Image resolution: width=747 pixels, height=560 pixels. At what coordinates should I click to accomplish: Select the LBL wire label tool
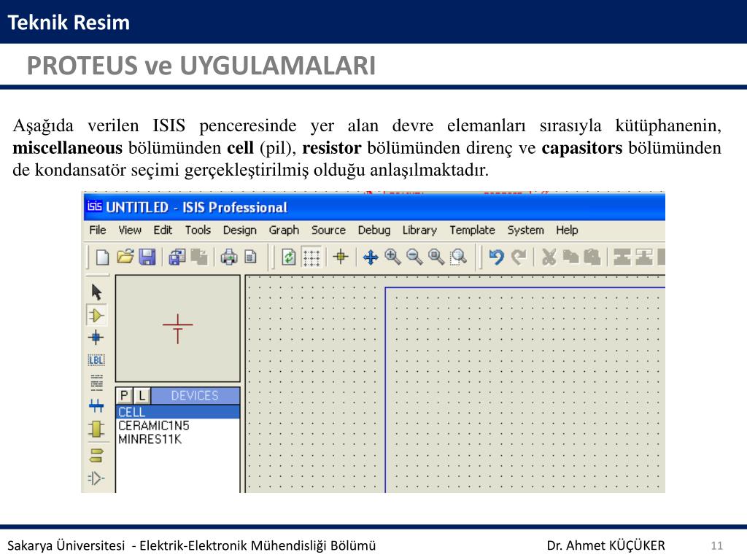pyautogui.click(x=96, y=360)
